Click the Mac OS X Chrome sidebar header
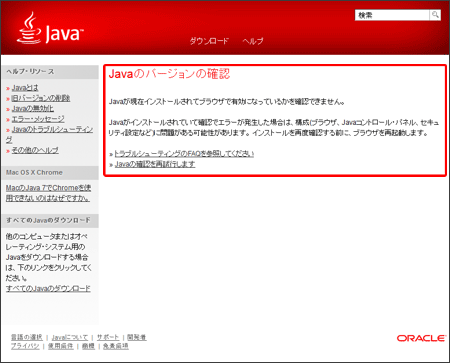This screenshot has height=363, width=450. click(50, 172)
